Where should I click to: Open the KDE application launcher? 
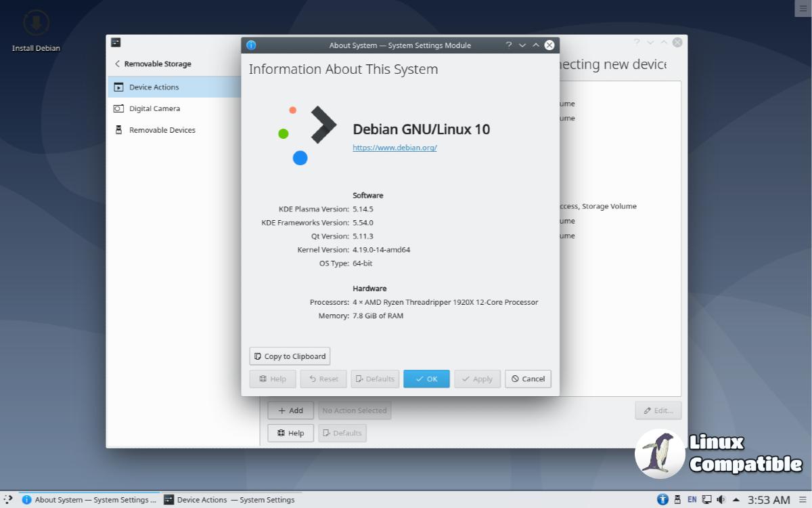pos(8,500)
